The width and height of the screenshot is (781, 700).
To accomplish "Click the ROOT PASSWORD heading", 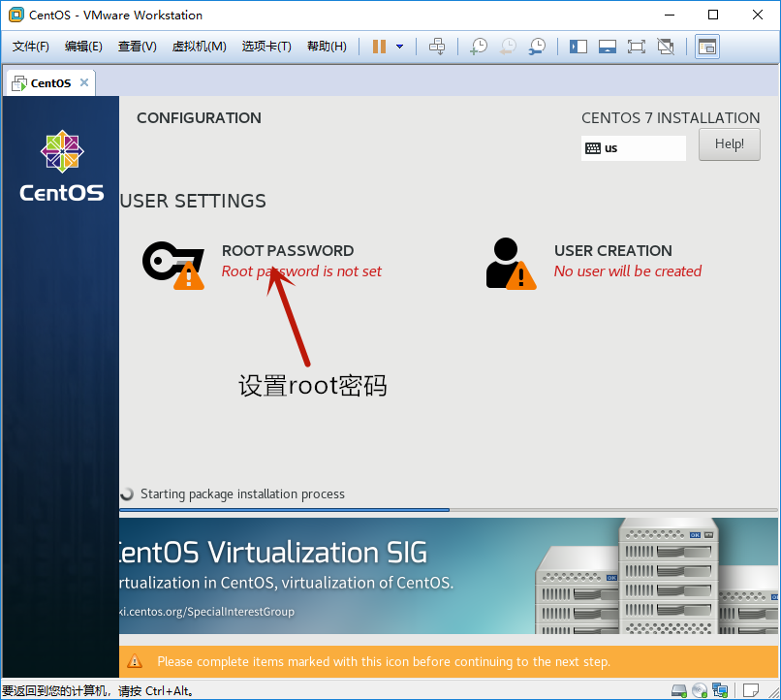I will click(288, 250).
